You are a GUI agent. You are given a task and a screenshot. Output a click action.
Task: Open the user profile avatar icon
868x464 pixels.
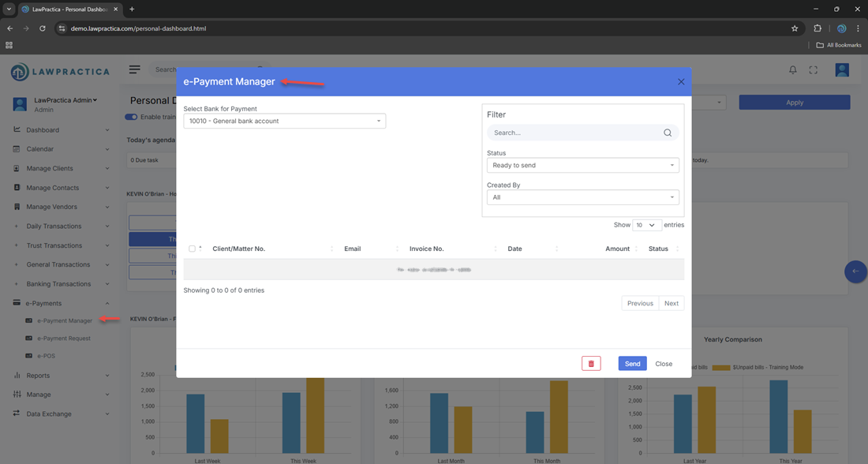[842, 70]
